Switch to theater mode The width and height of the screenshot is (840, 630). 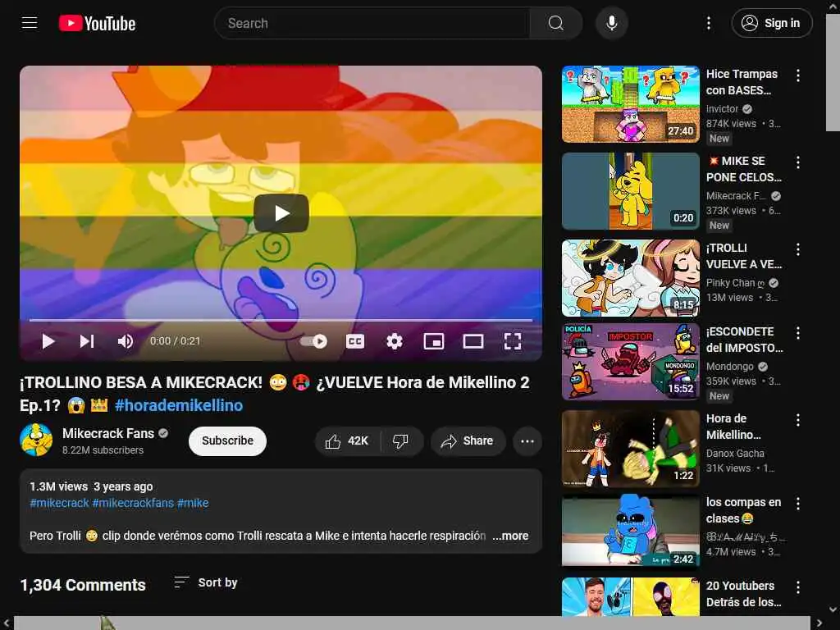473,341
